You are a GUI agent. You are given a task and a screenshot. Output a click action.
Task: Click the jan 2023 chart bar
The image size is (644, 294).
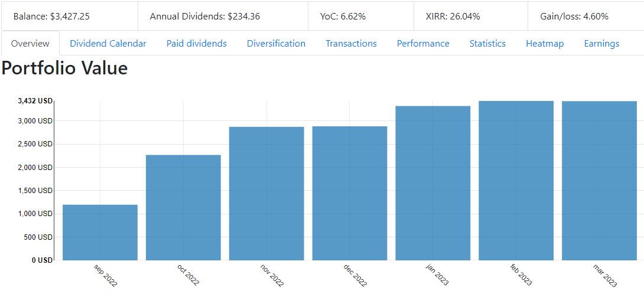(x=433, y=183)
